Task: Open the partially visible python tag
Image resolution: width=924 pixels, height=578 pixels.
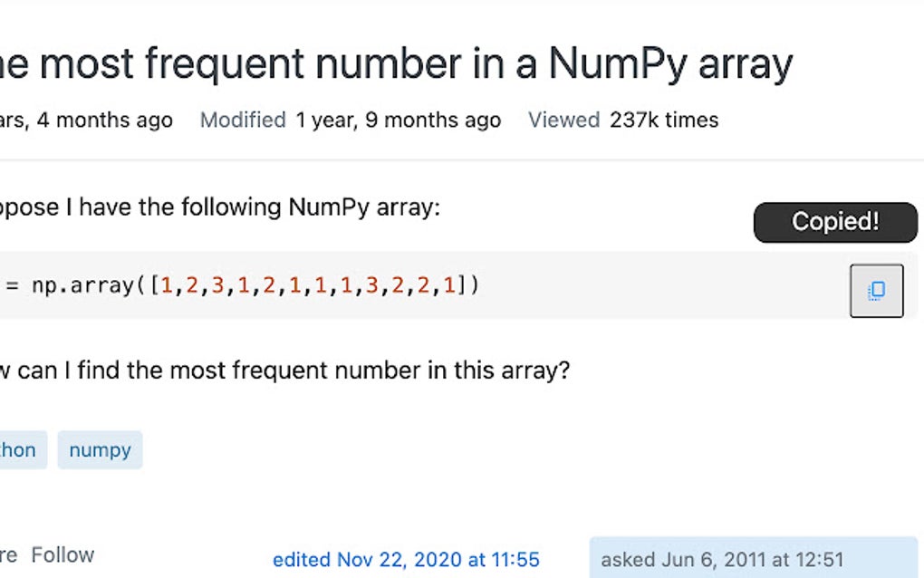Action: [18, 450]
